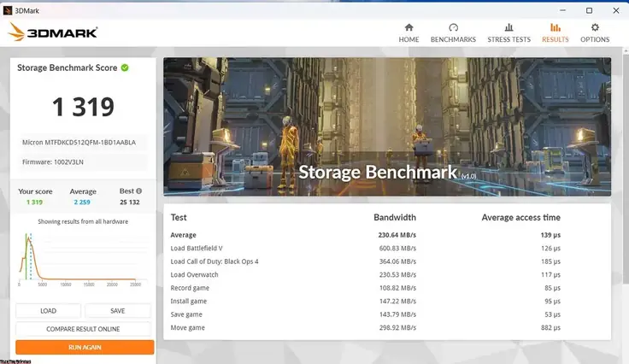Open Results via the orange bars icon
Screen dimensions: 629x364
(x=556, y=27)
